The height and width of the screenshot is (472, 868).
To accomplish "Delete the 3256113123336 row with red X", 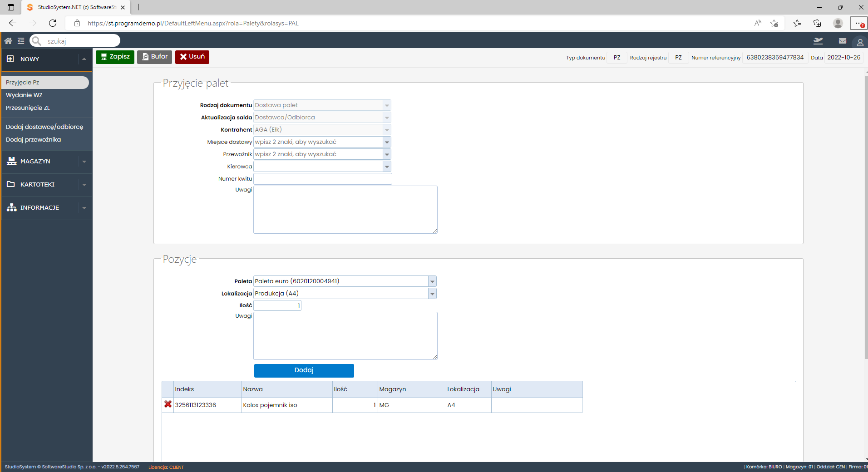I will 168,404.
